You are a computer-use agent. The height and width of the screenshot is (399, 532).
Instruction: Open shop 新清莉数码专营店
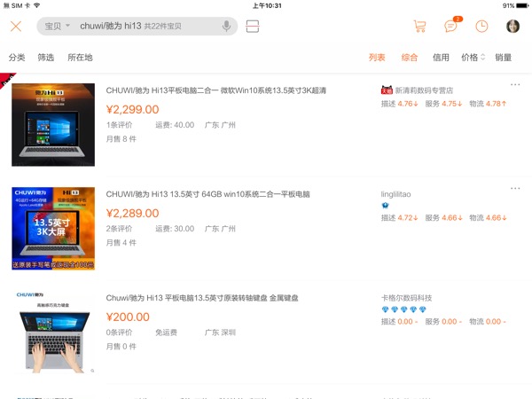[424, 90]
